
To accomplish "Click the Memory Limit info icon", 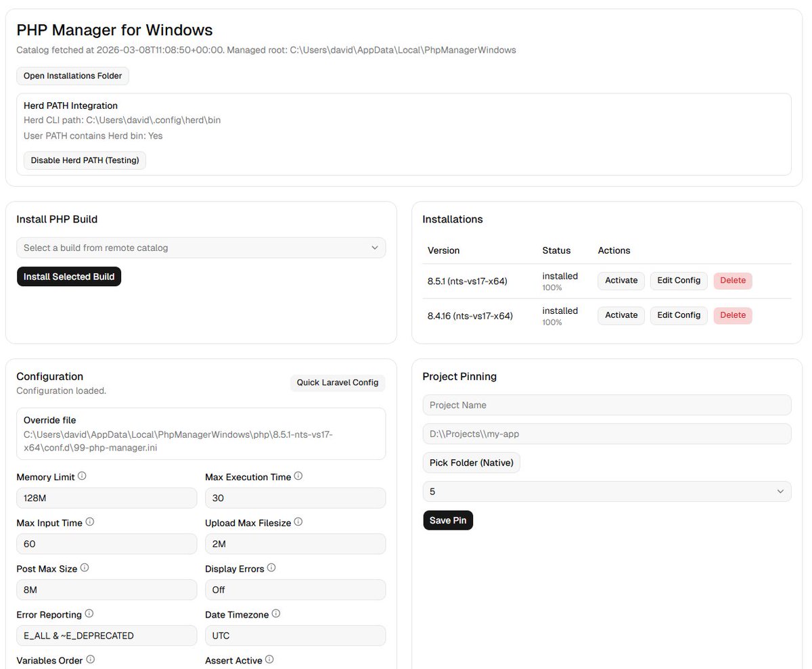I will point(82,476).
